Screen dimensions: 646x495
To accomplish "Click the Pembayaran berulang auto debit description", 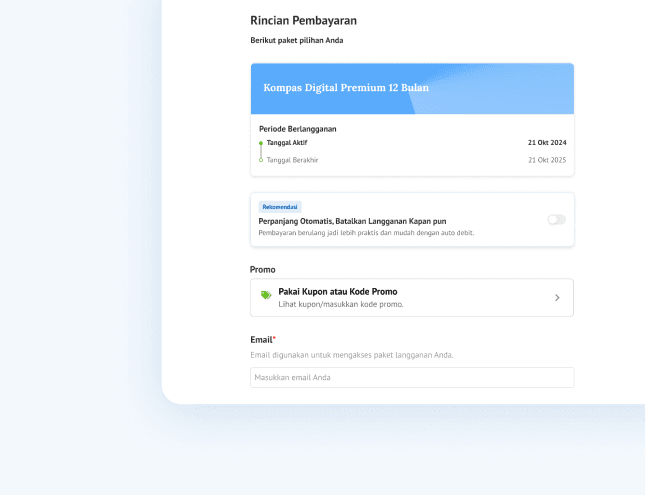I will pyautogui.click(x=366, y=233).
